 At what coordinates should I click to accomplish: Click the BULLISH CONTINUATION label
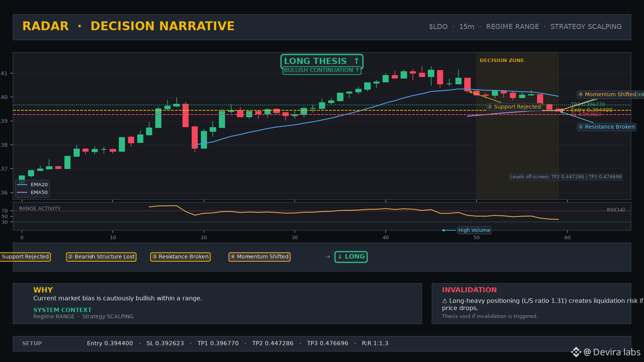(322, 70)
